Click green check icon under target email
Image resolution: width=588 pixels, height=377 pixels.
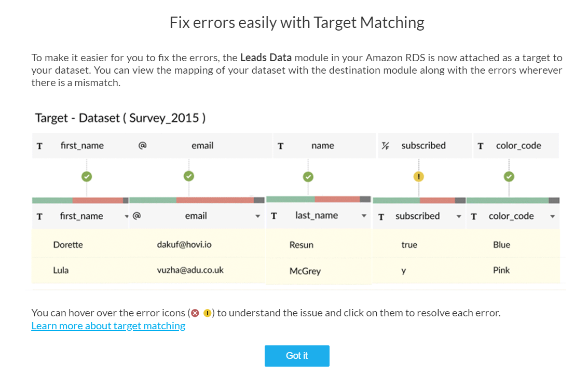pyautogui.click(x=188, y=176)
